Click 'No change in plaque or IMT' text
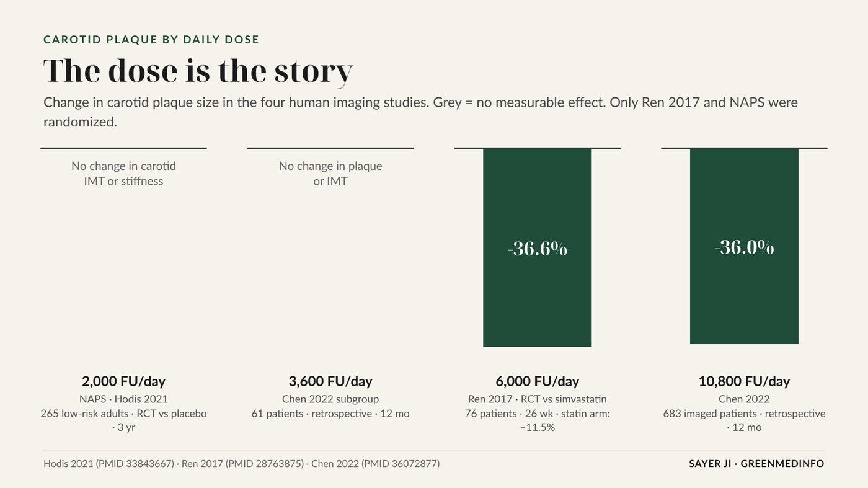Image resolution: width=868 pixels, height=488 pixels. pyautogui.click(x=330, y=174)
